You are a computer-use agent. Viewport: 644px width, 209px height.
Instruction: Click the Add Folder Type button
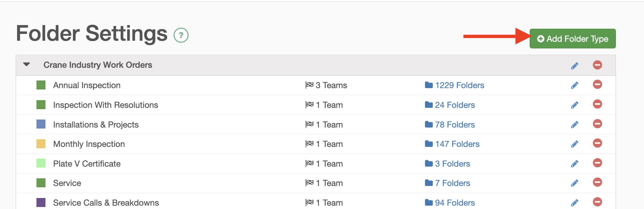coord(572,39)
